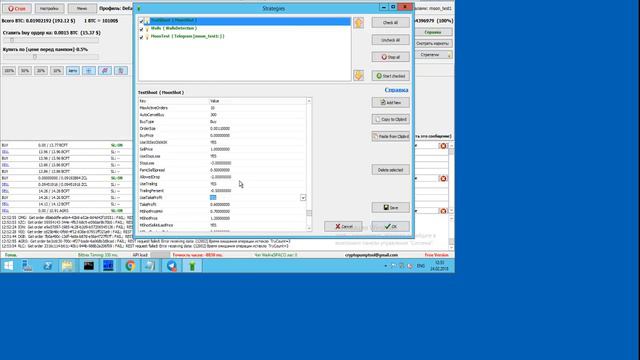Open Windows Start menu
Viewport: 640px width, 360px height.
(x=8, y=266)
